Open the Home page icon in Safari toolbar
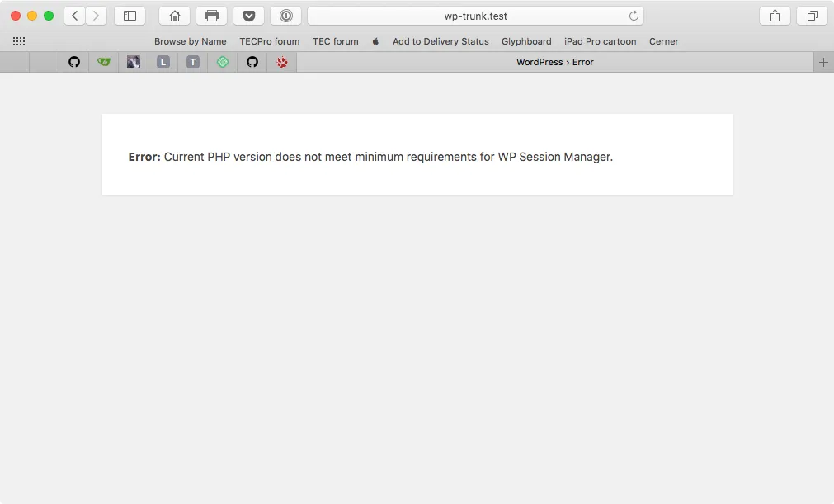Image resolution: width=834 pixels, height=504 pixels. click(174, 15)
